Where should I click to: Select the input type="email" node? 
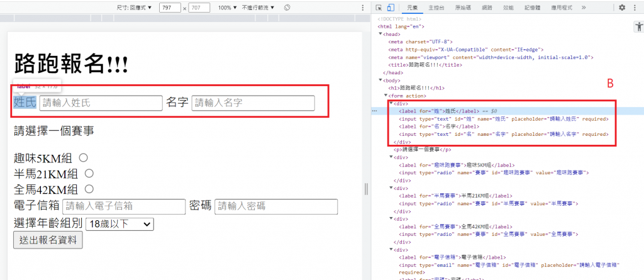pos(509,269)
